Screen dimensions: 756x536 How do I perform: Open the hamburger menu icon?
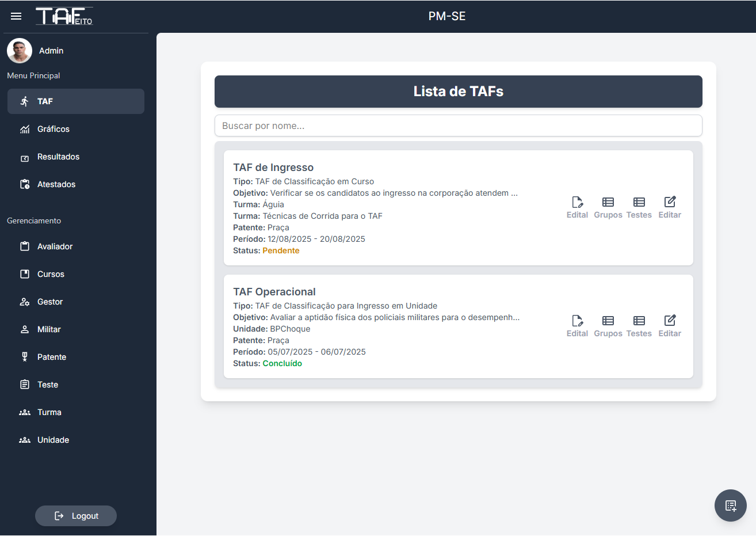(x=16, y=16)
